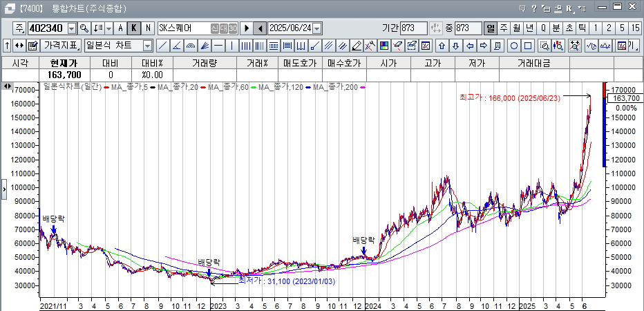Expand the 일본식 차트 chart type dropdown
Viewport: 644px width, 311px height.
pyautogui.click(x=147, y=46)
